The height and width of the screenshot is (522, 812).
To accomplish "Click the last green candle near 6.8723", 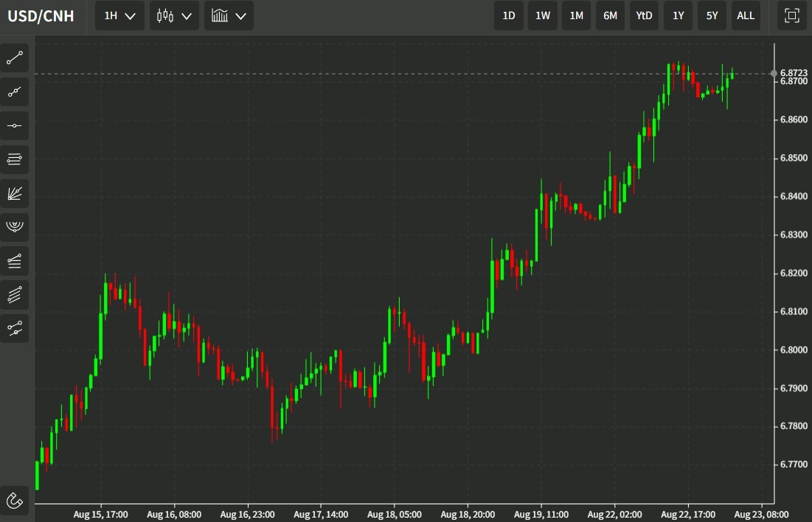I will coord(732,76).
